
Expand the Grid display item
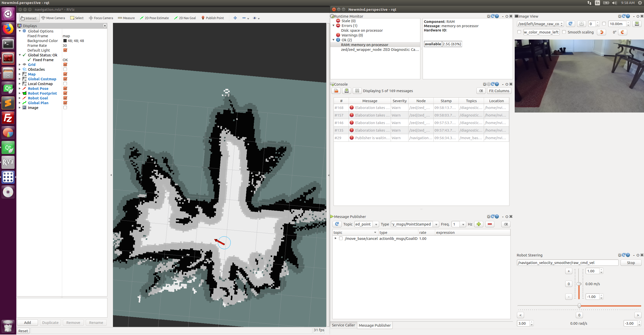coord(20,64)
